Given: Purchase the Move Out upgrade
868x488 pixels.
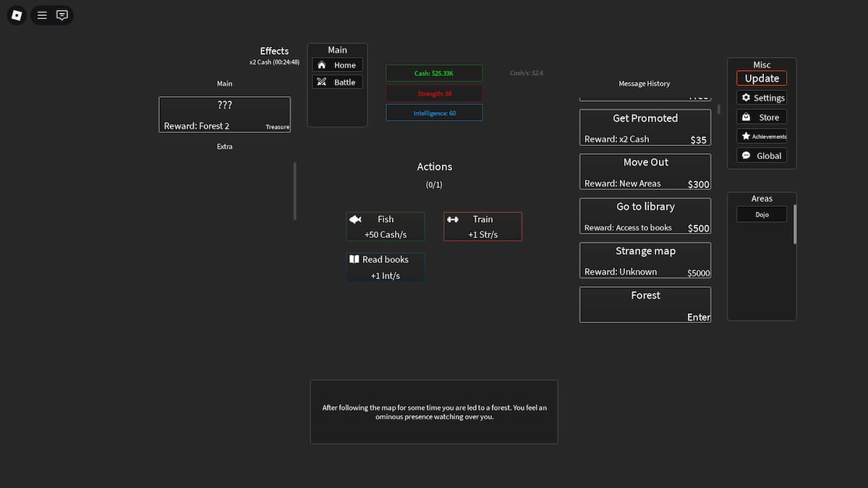Looking at the screenshot, I should click(644, 171).
